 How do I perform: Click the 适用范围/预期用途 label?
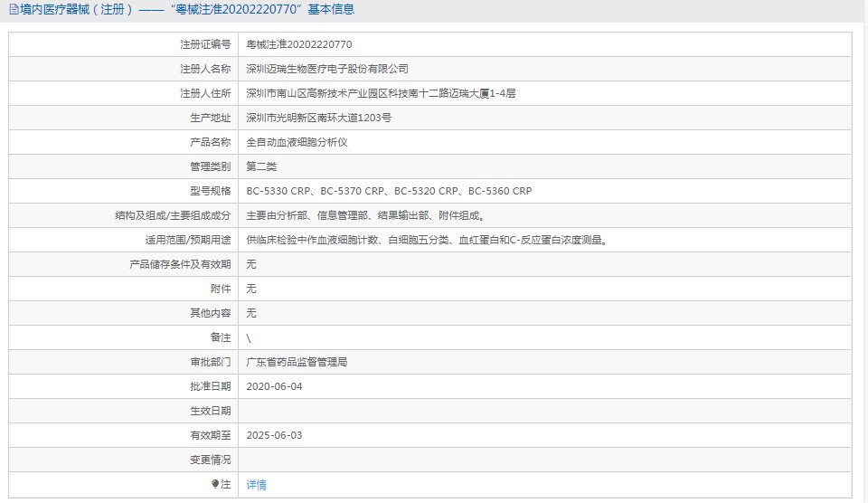click(x=188, y=240)
